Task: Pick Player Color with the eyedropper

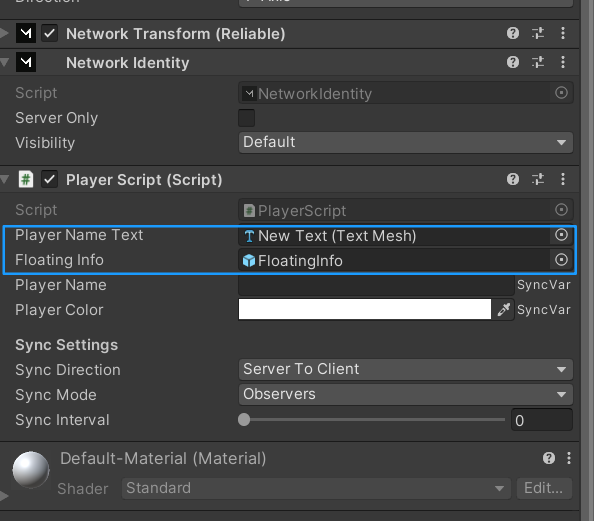Action: (503, 310)
